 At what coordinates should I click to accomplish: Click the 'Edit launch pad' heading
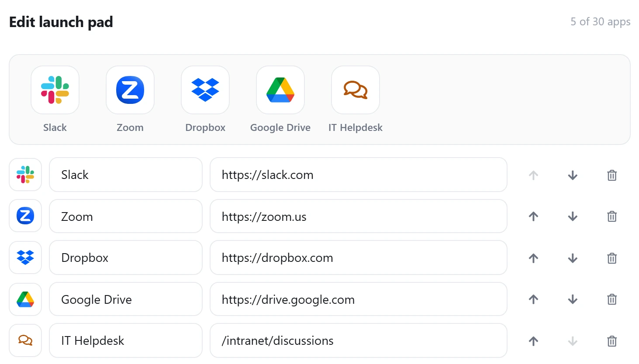tap(61, 22)
